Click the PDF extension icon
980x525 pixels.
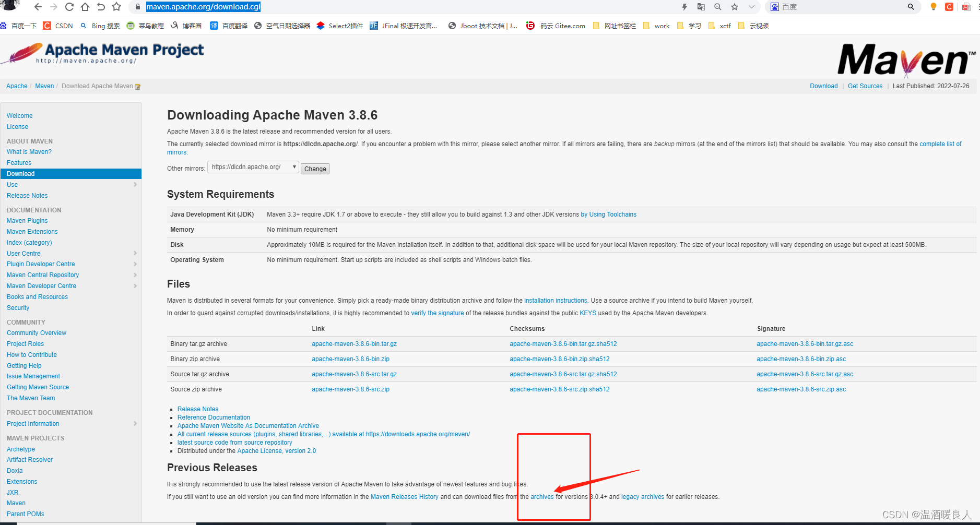point(966,7)
